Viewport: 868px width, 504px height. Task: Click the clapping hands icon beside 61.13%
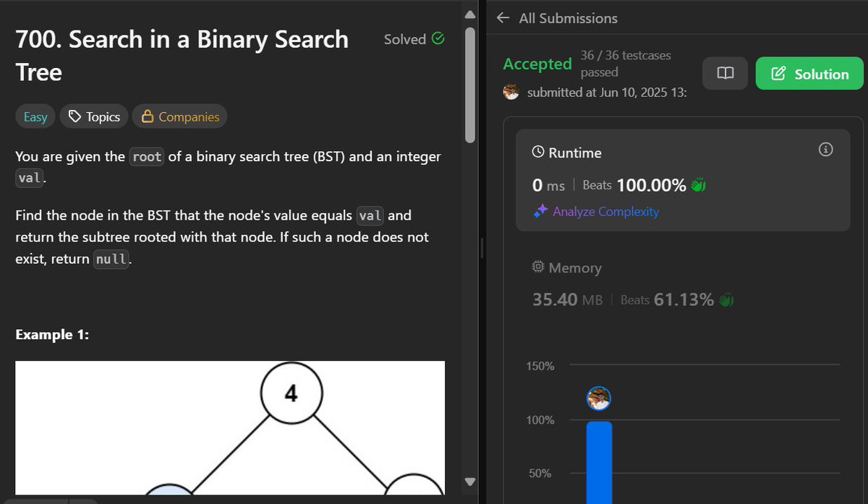[726, 299]
